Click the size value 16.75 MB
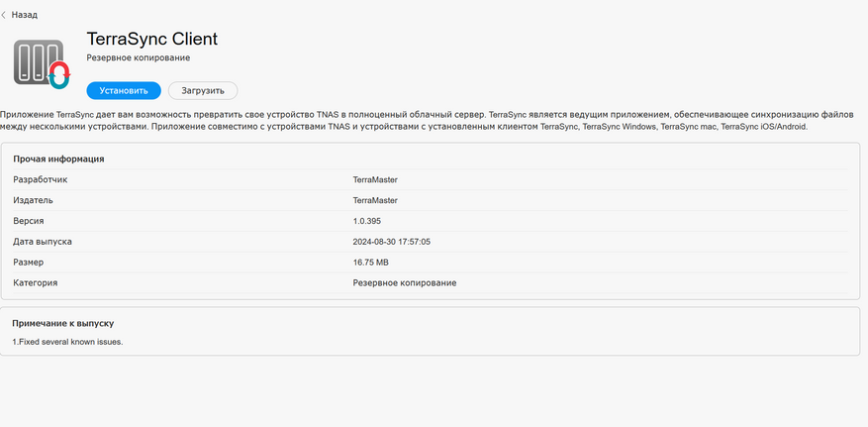868x427 pixels. pyautogui.click(x=370, y=262)
